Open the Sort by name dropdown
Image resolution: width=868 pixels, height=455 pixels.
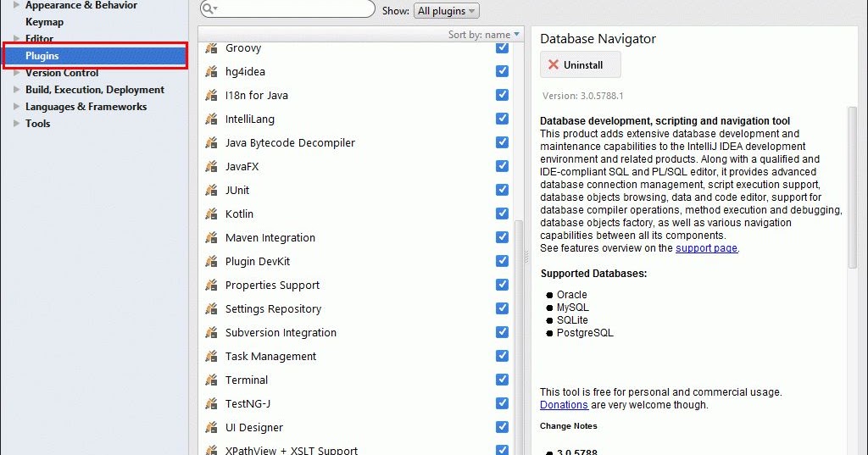pos(484,35)
